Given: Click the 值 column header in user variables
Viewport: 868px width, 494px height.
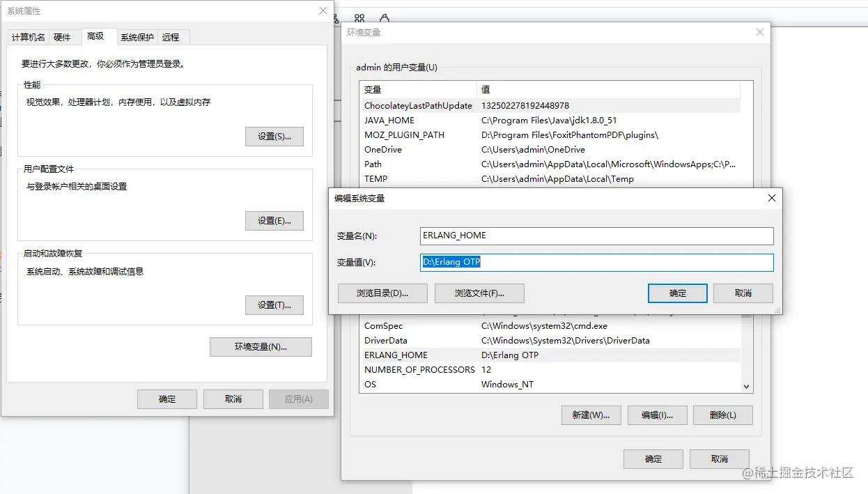Looking at the screenshot, I should click(x=608, y=90).
